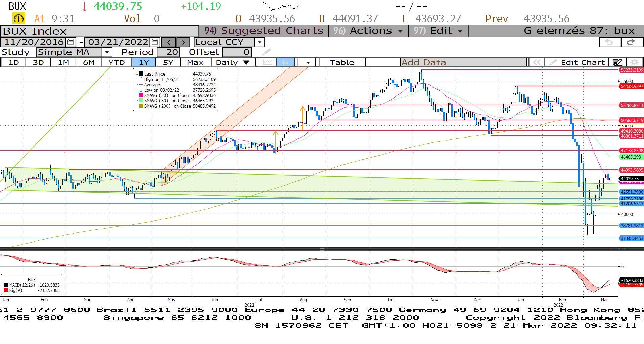
Task: Click the undo arrow icon
Action: pos(610,42)
